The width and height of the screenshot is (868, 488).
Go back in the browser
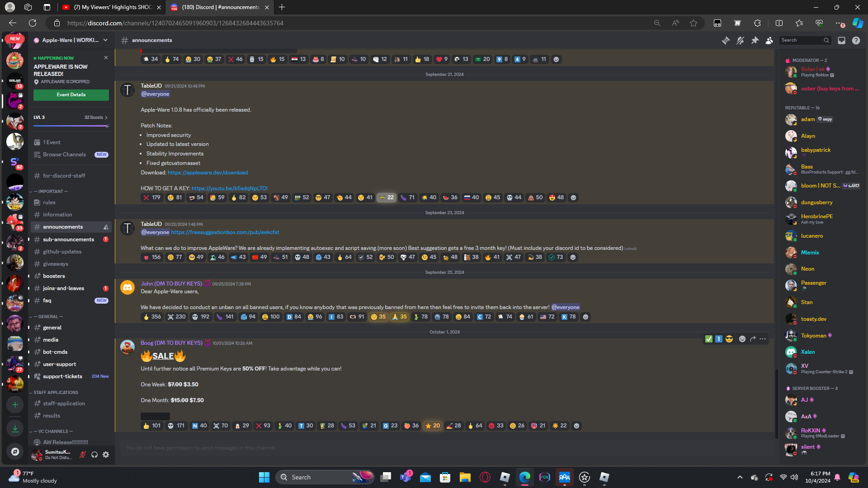coord(13,23)
